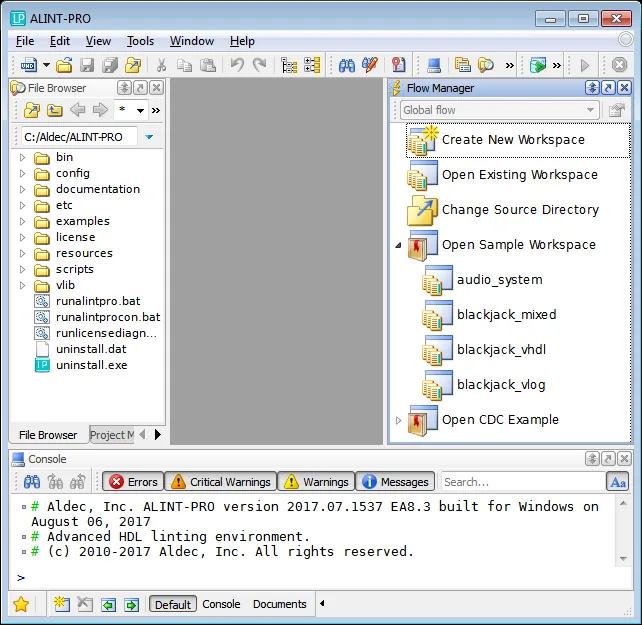This screenshot has width=642, height=625.
Task: Click the Copy toolbar icon
Action: point(184,65)
